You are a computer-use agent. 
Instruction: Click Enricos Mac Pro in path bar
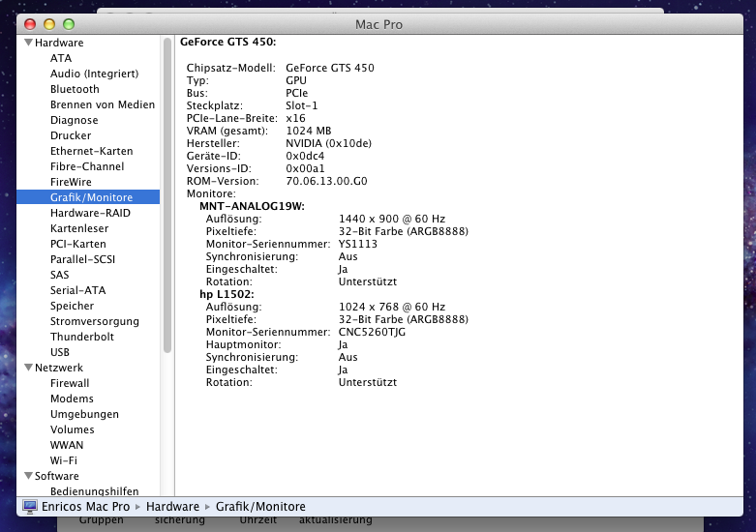point(85,506)
